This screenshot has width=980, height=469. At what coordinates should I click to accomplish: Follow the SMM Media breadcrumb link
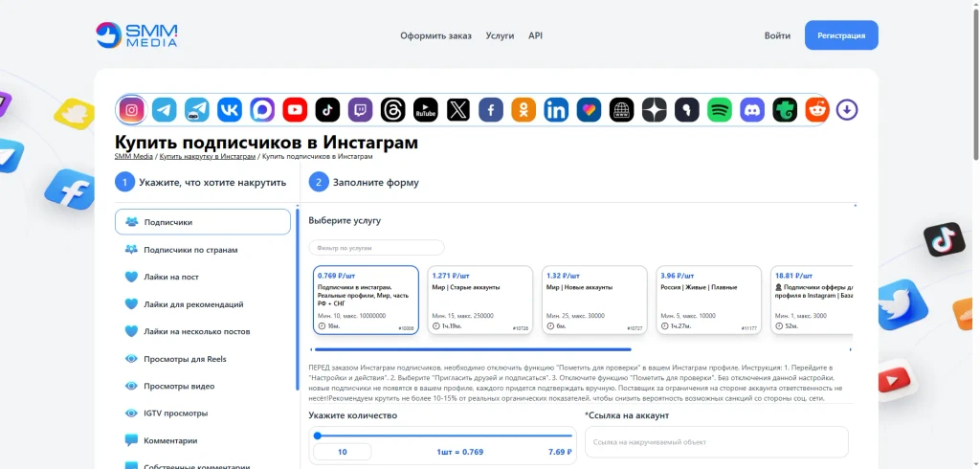coord(134,156)
